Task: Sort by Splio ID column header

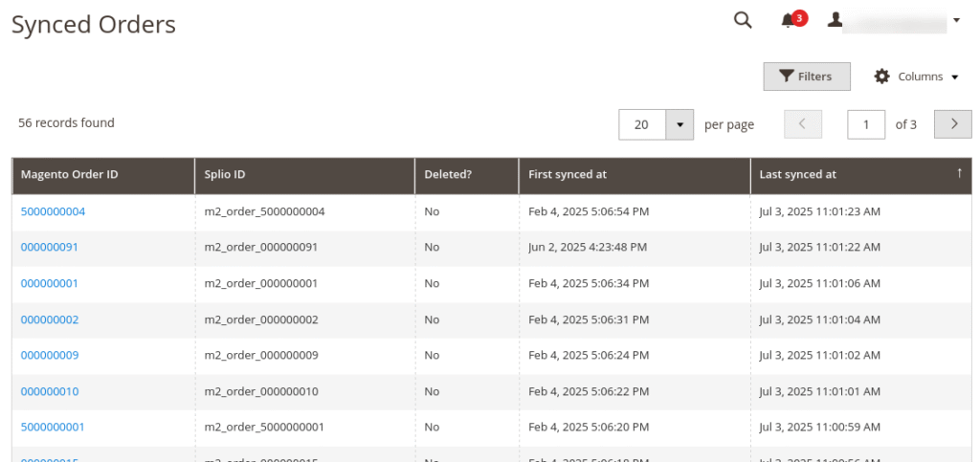Action: [x=225, y=175]
